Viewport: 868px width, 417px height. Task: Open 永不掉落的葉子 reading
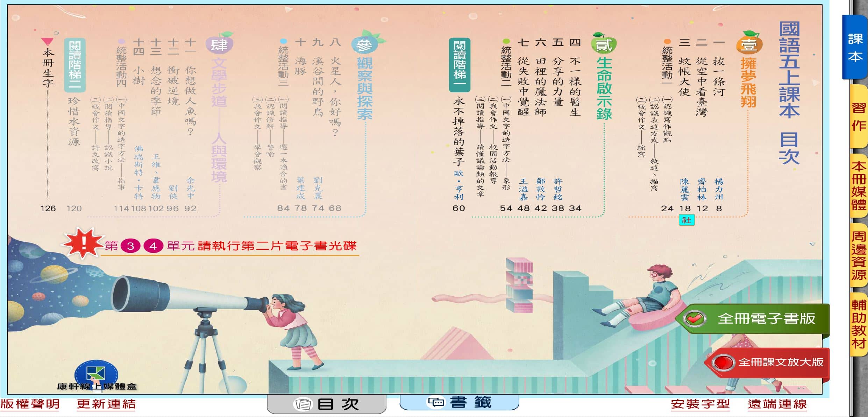[x=458, y=131]
